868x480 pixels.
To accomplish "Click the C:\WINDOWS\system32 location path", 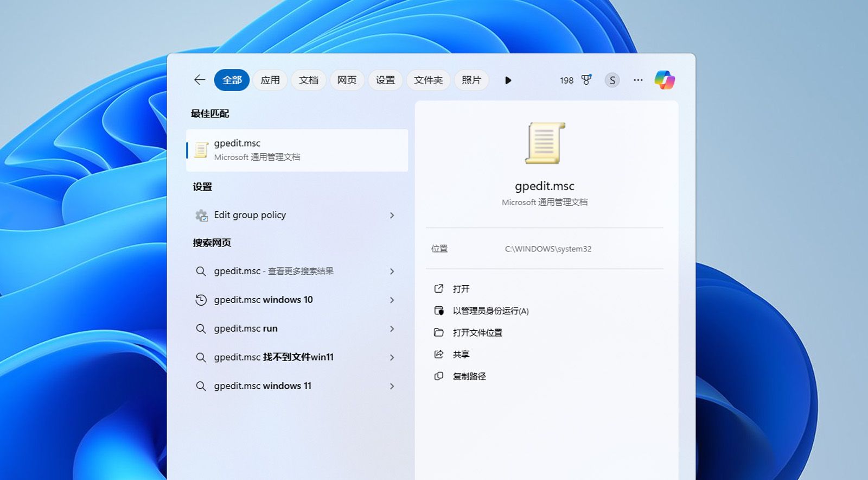I will (548, 249).
